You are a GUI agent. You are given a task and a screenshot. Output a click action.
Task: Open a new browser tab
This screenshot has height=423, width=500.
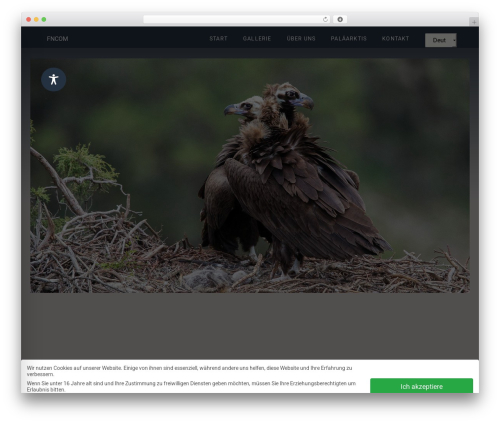coord(474,22)
